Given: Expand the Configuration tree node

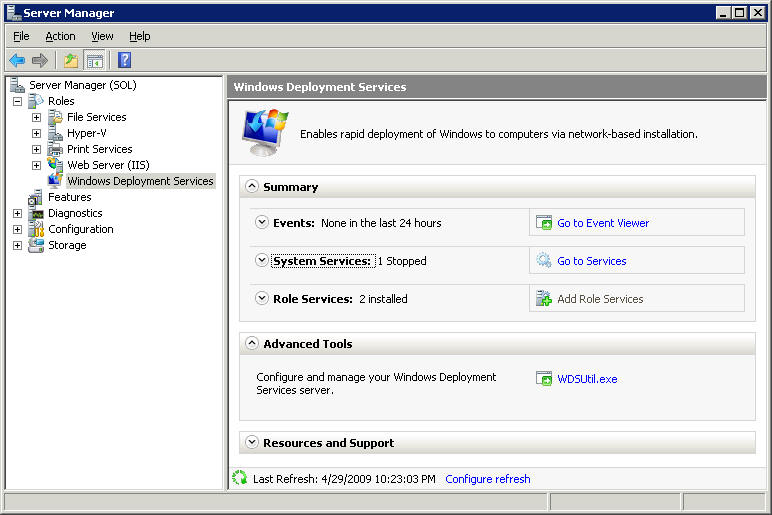Looking at the screenshot, I should pos(17,229).
